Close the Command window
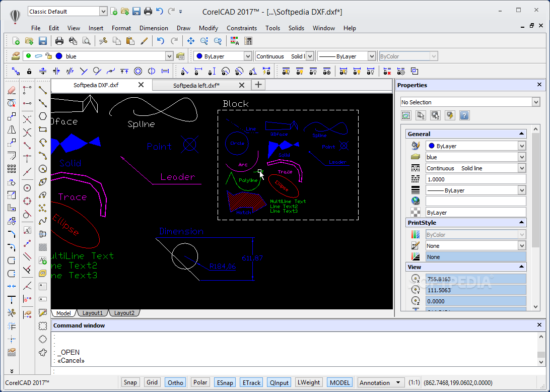This screenshot has height=392, width=550. pyautogui.click(x=539, y=325)
